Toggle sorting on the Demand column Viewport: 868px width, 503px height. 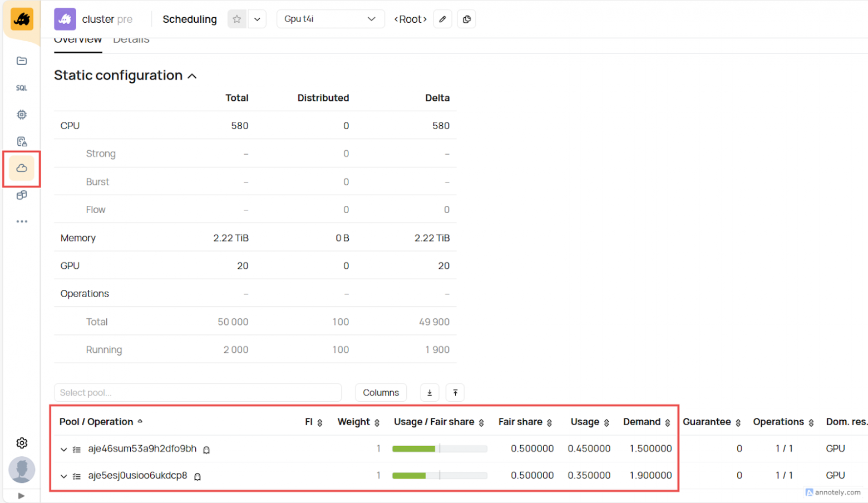click(667, 422)
